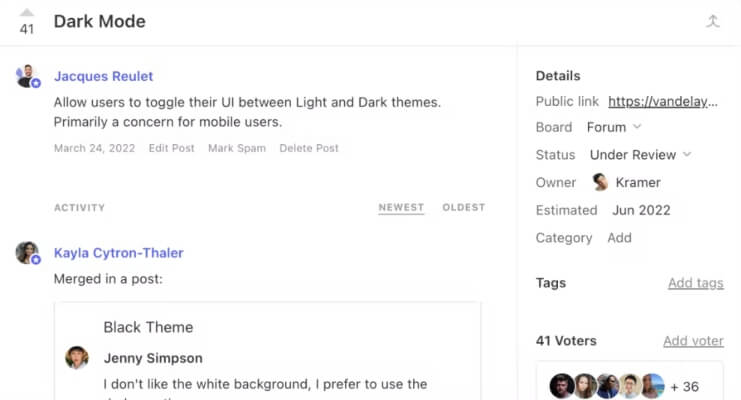Click Add voter link

click(693, 341)
